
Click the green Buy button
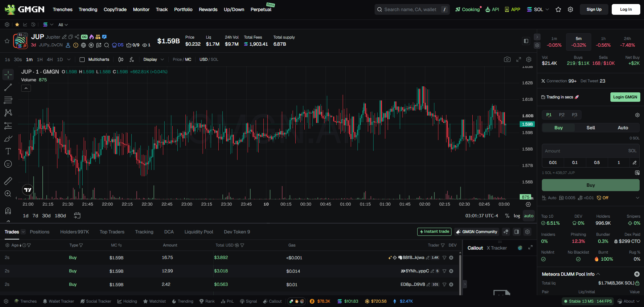tap(591, 185)
